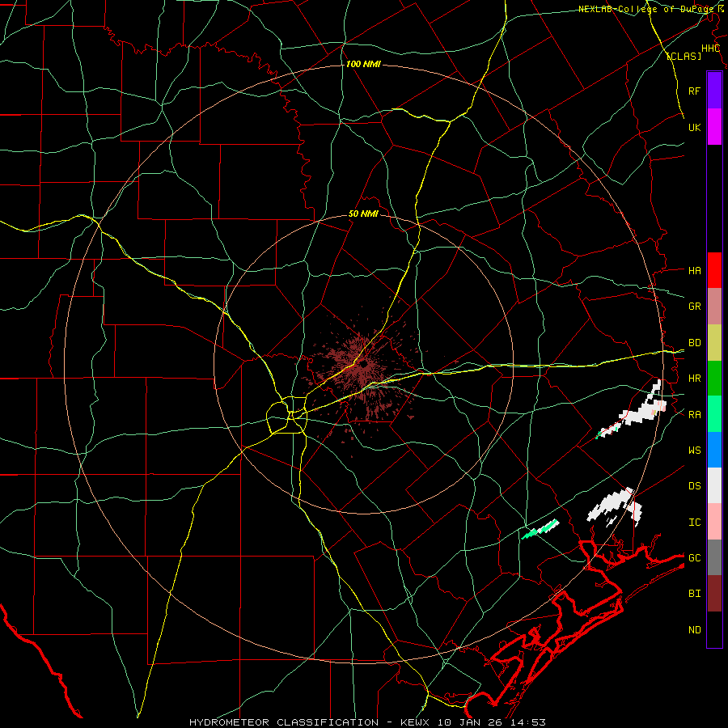
Task: Click the RF legend label
Action: click(694, 91)
